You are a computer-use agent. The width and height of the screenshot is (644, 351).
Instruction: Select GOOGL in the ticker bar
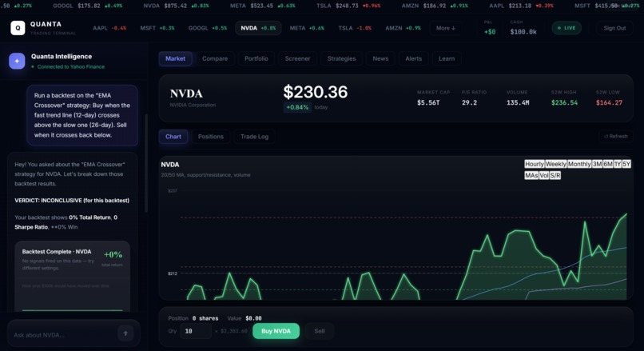[x=208, y=28]
